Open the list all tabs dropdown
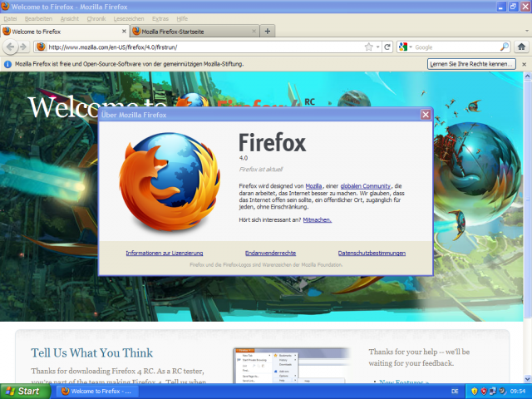 [526, 31]
